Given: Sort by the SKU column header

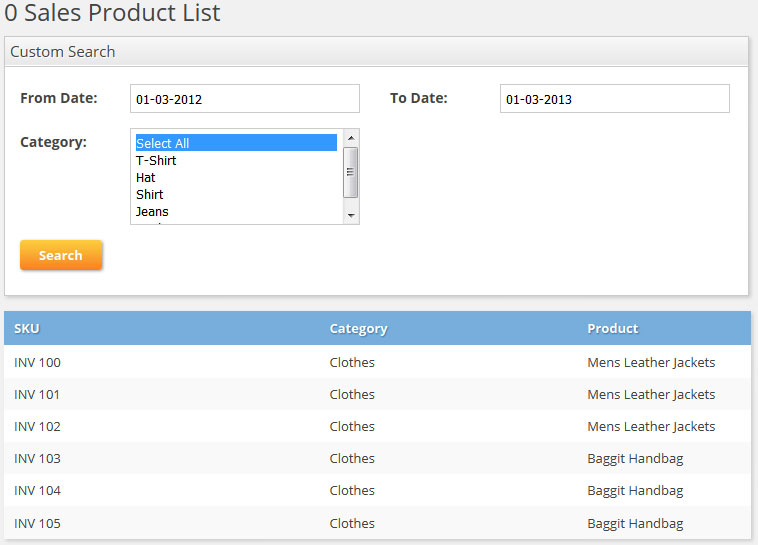Looking at the screenshot, I should [x=27, y=328].
